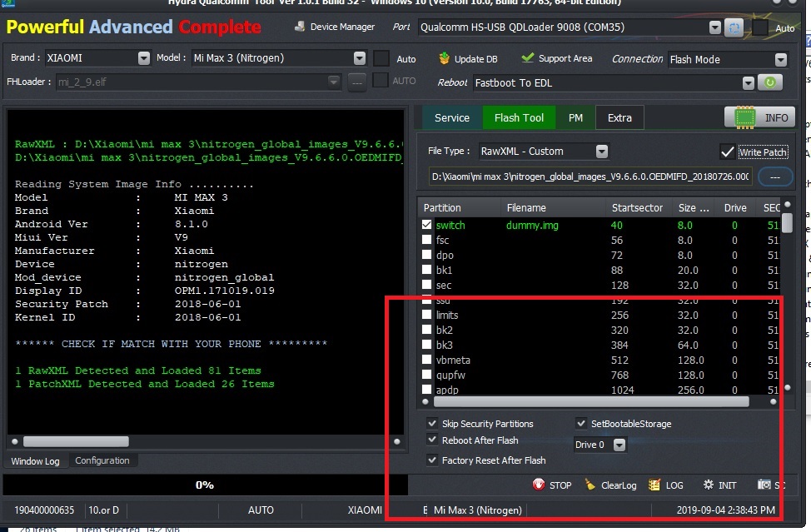Open the Configuration tab
This screenshot has height=532, width=811.
[102, 460]
